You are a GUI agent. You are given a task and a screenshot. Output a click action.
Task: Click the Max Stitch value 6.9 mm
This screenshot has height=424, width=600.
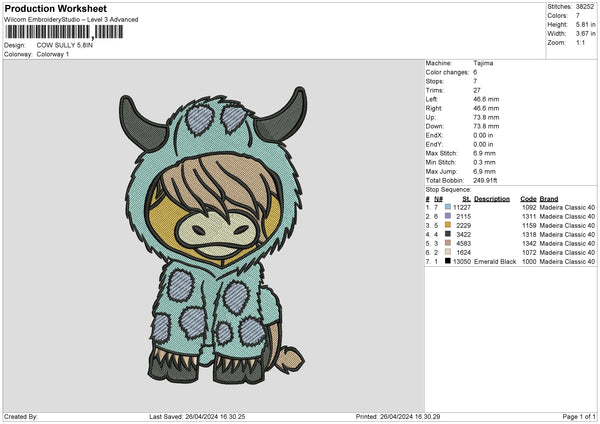pyautogui.click(x=484, y=153)
